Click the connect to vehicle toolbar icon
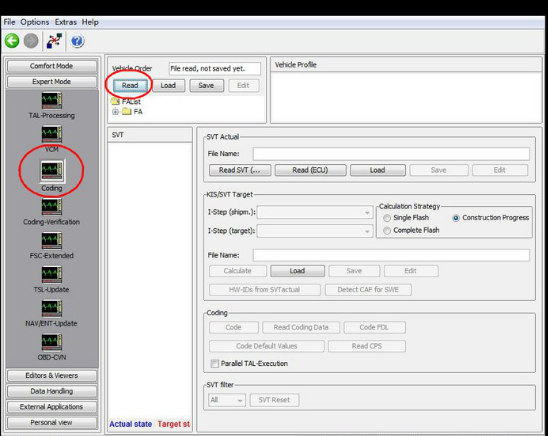This screenshot has width=548, height=436. pos(55,41)
